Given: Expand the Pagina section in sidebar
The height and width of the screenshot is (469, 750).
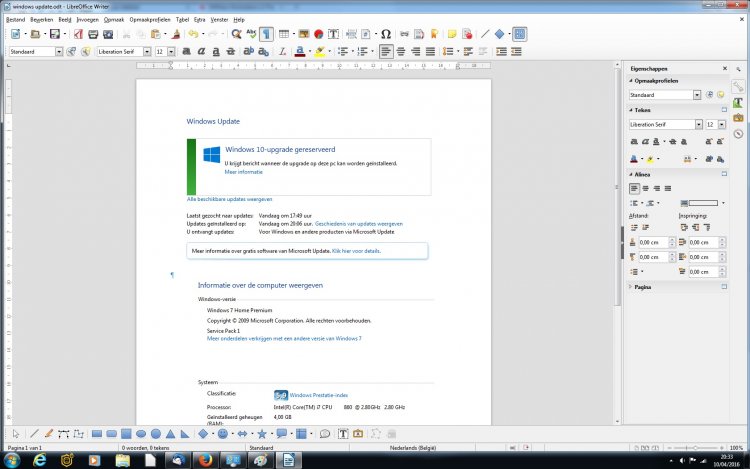Looking at the screenshot, I should coord(646,286).
